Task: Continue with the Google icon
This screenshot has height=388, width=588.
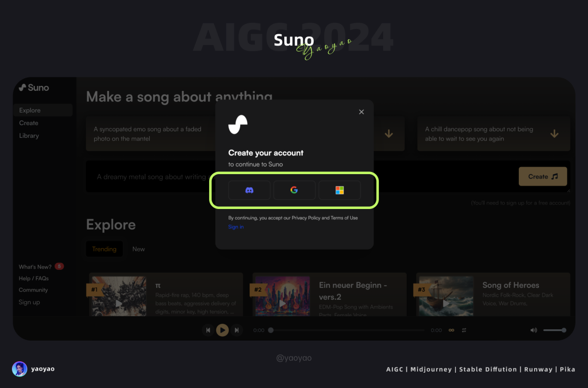Action: (x=295, y=190)
